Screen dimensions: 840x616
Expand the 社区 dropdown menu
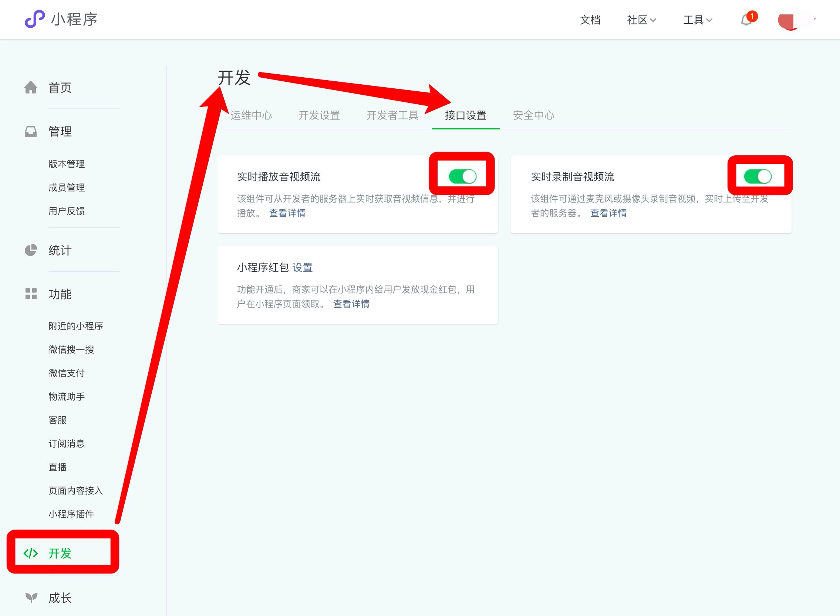(641, 20)
